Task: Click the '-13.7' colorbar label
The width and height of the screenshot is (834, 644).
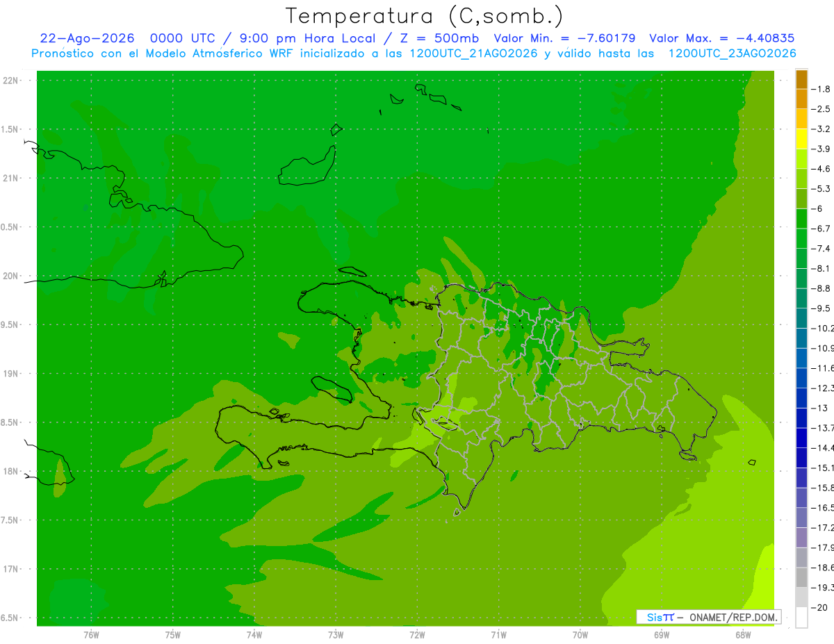Action: 824,428
